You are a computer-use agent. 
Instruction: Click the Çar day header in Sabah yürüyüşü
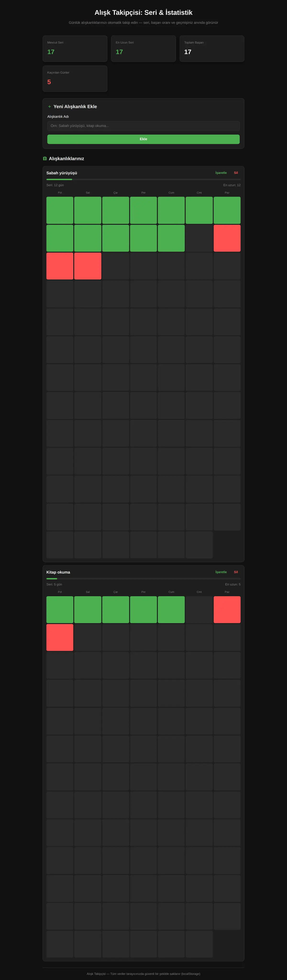pos(116,193)
